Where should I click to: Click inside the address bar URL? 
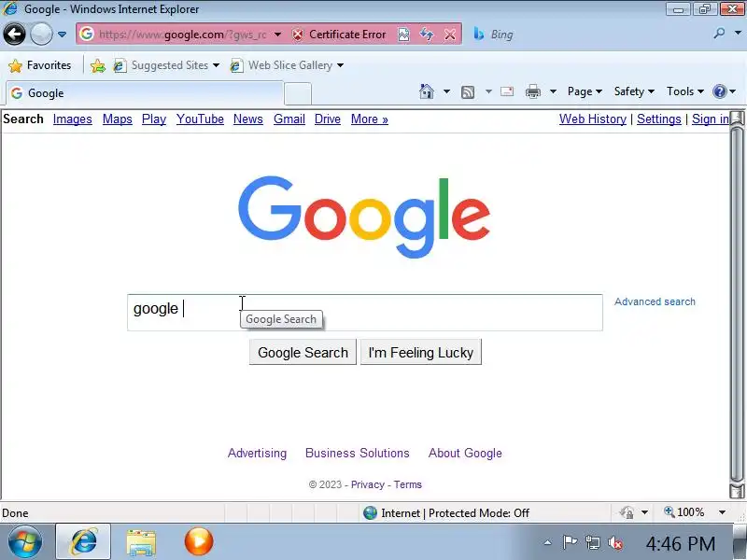pyautogui.click(x=183, y=35)
